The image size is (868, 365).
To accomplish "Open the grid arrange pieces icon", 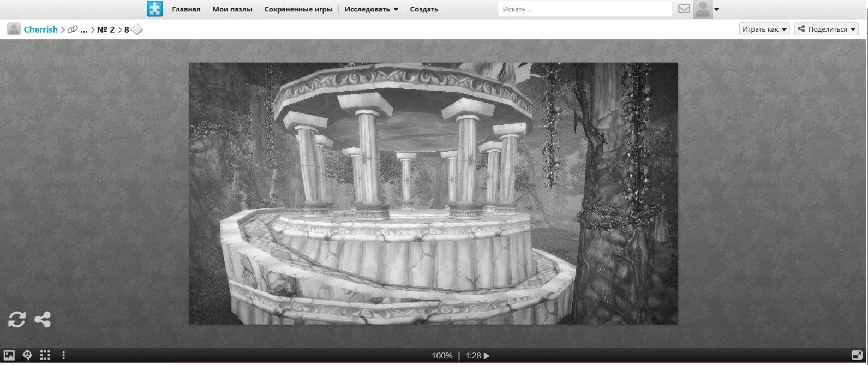I will [x=45, y=355].
